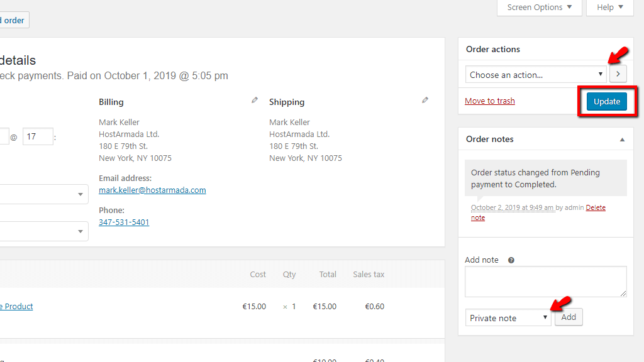Open the order status dropdown

click(43, 194)
